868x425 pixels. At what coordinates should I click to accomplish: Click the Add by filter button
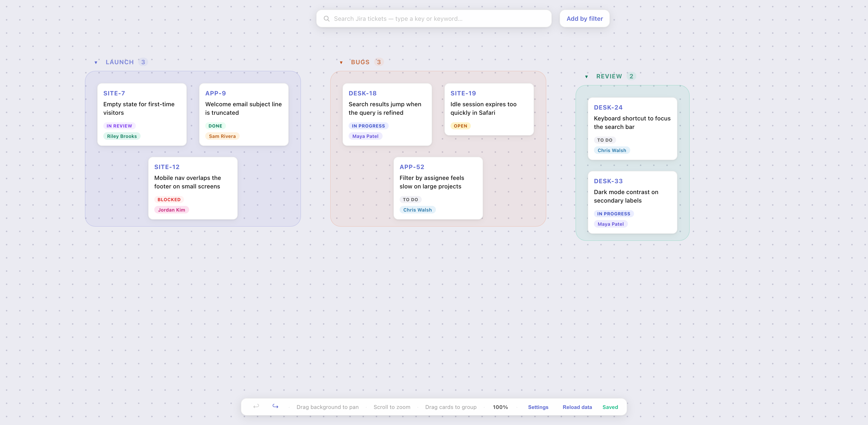pos(585,19)
